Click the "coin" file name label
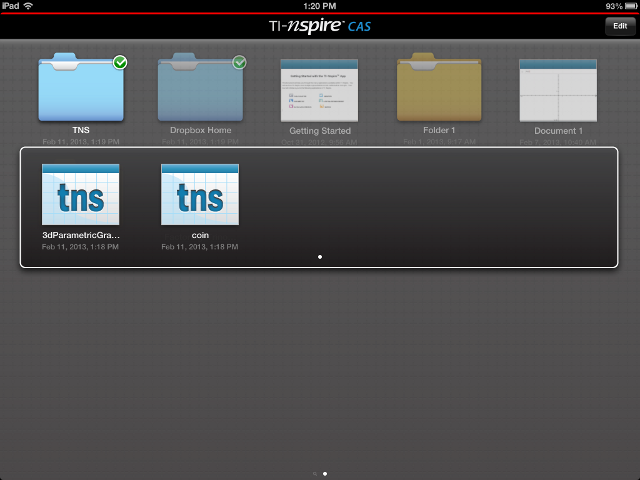The height and width of the screenshot is (480, 640). click(199, 235)
